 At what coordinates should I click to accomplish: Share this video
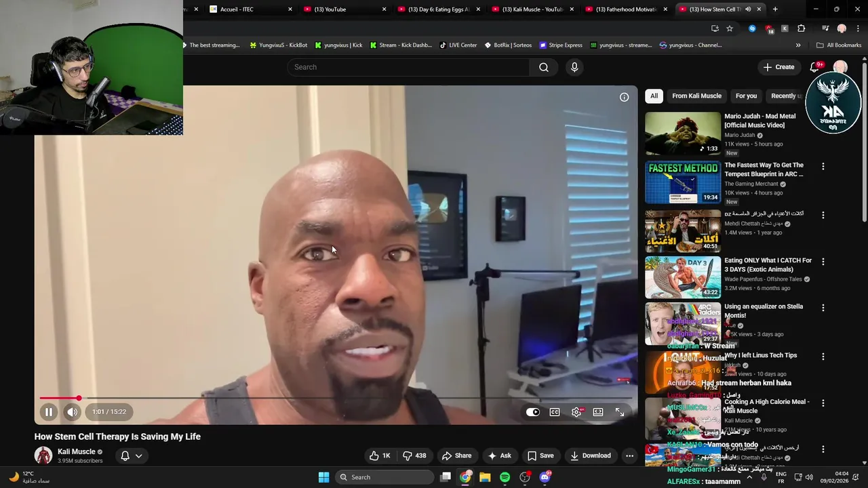tap(456, 455)
